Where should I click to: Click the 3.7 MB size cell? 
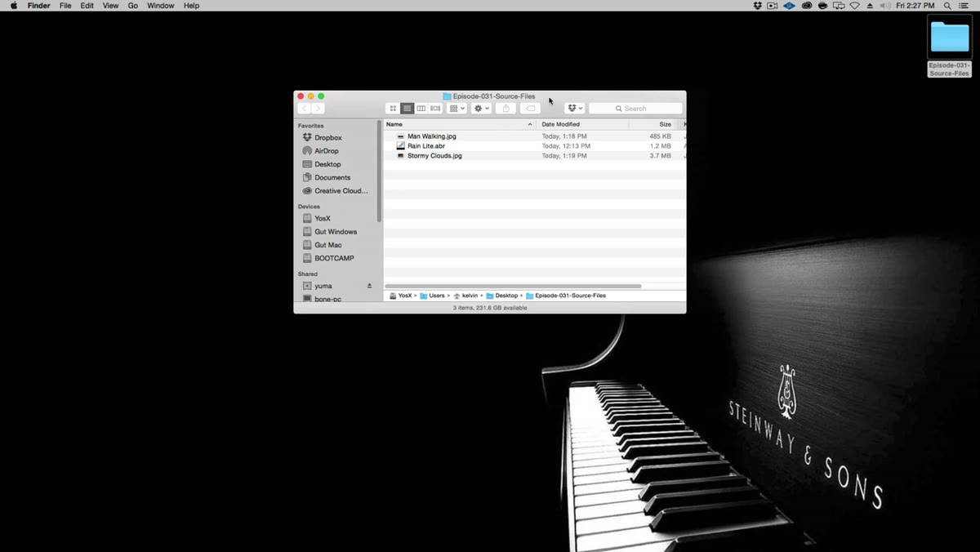[x=660, y=156]
